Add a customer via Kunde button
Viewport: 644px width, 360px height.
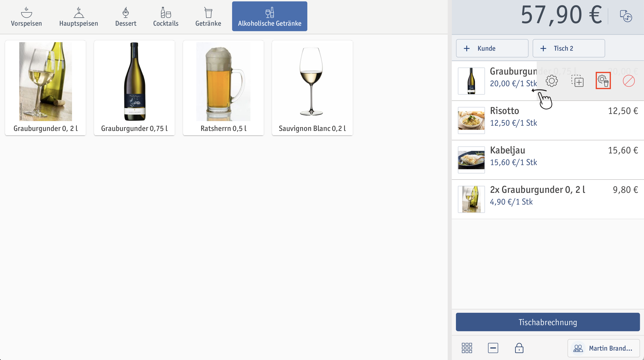tap(492, 48)
